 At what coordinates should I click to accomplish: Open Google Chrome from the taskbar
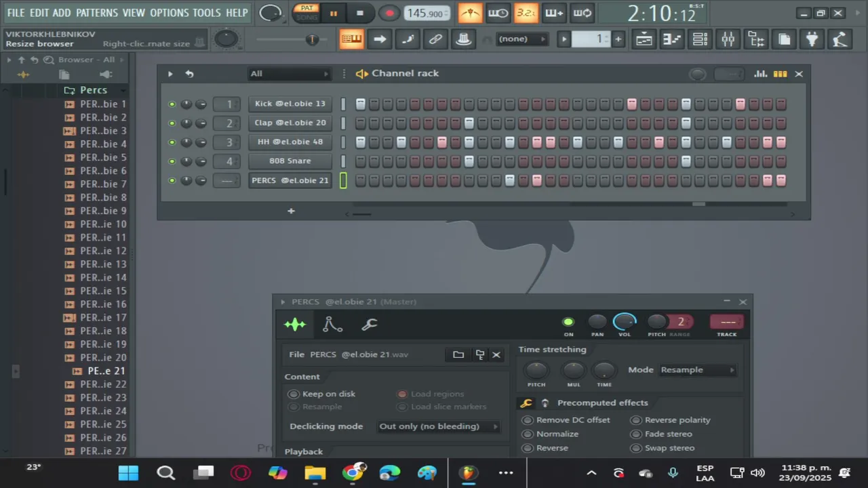tap(353, 473)
